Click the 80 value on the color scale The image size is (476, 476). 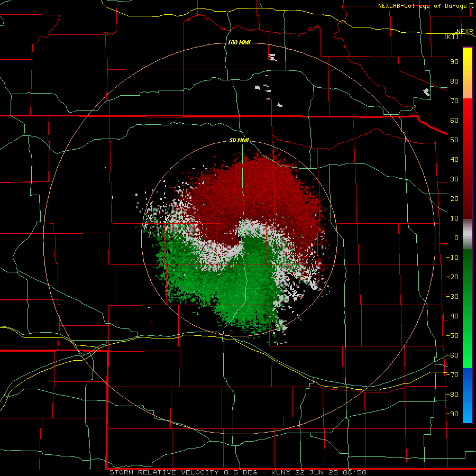pos(454,81)
